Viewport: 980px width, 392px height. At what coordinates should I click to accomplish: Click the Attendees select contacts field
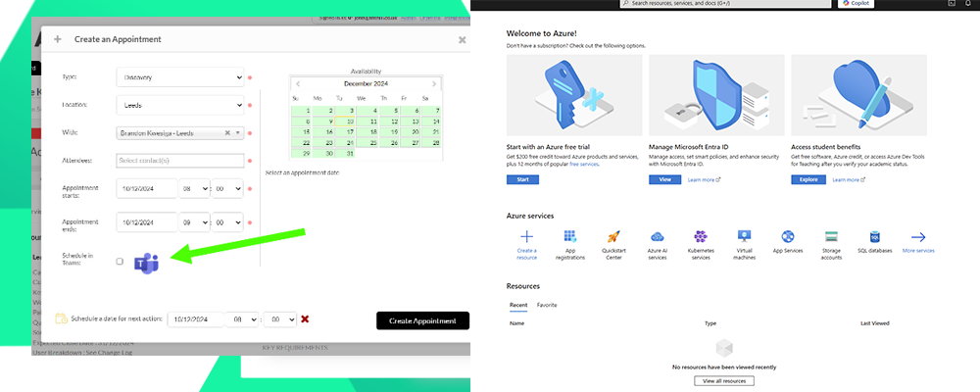click(x=179, y=161)
